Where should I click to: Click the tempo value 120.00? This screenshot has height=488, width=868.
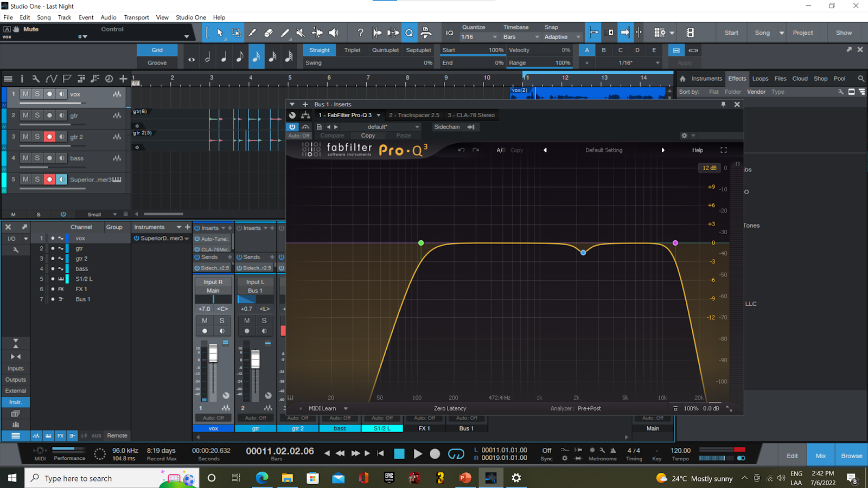click(680, 451)
